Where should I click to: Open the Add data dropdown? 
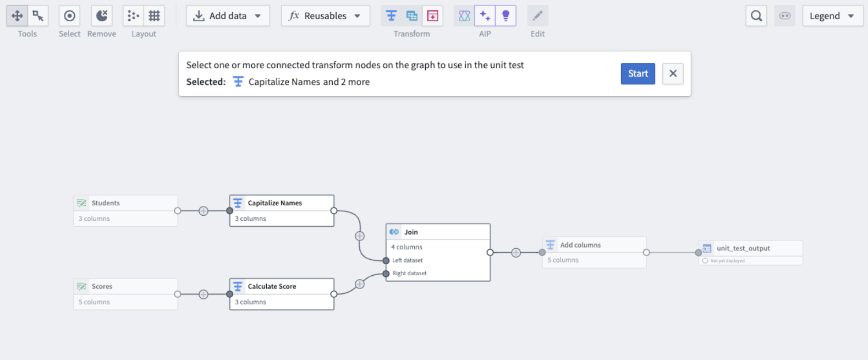click(x=228, y=16)
